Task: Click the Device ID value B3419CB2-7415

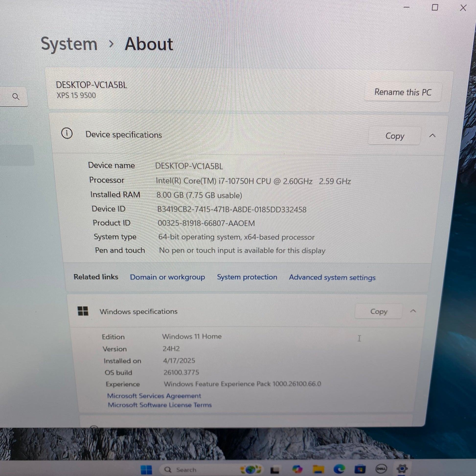Action: click(x=232, y=209)
